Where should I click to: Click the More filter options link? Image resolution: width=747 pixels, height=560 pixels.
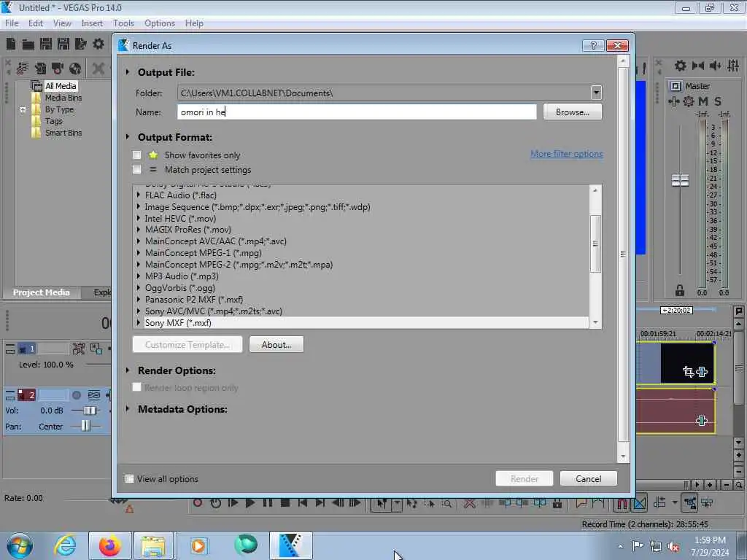click(566, 154)
